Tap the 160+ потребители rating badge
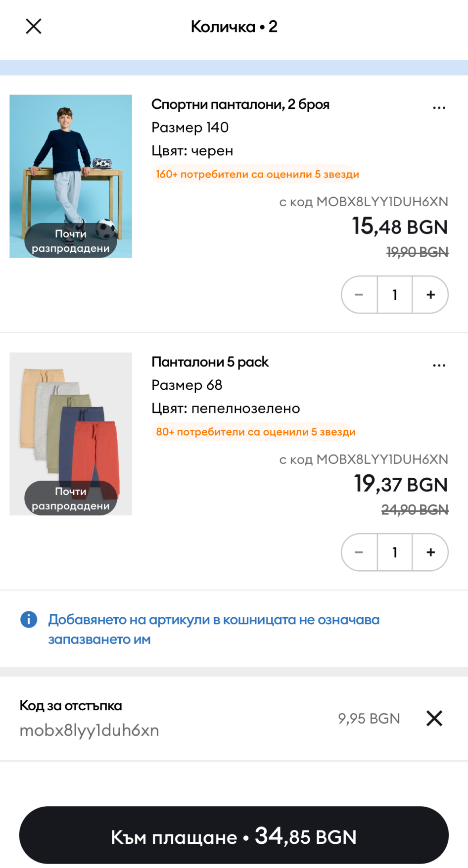Viewport: 468px width, 868px height. 257,174
